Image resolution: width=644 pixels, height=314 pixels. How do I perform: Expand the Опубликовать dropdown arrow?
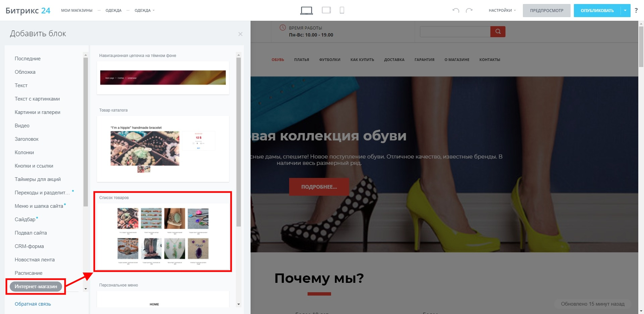click(625, 10)
